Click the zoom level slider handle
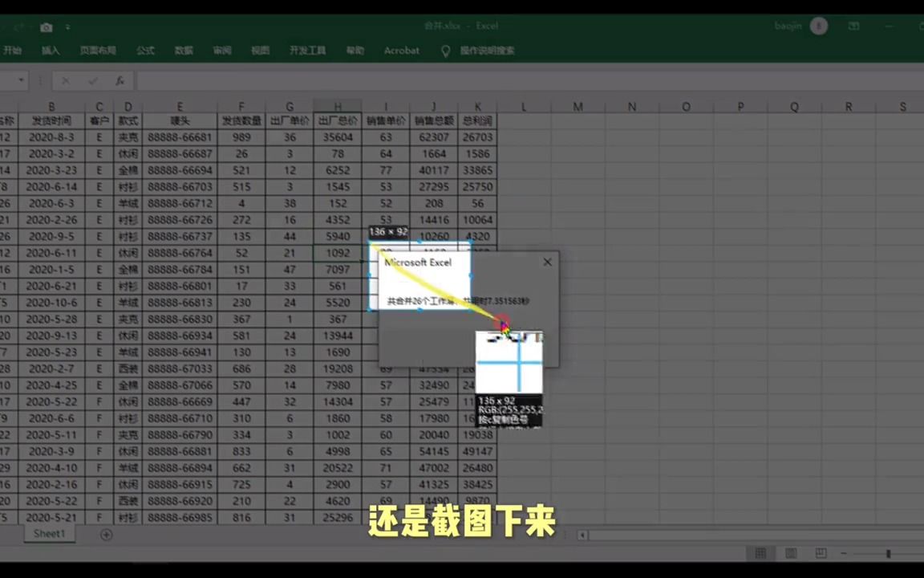924x578 pixels. tap(887, 553)
